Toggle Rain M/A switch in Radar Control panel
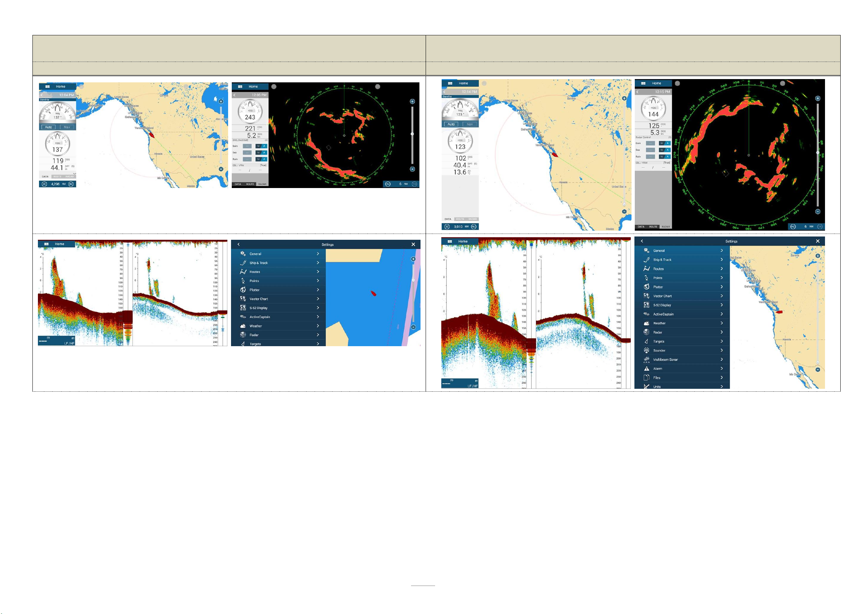Screen dimensions: 868x614 pyautogui.click(x=665, y=157)
